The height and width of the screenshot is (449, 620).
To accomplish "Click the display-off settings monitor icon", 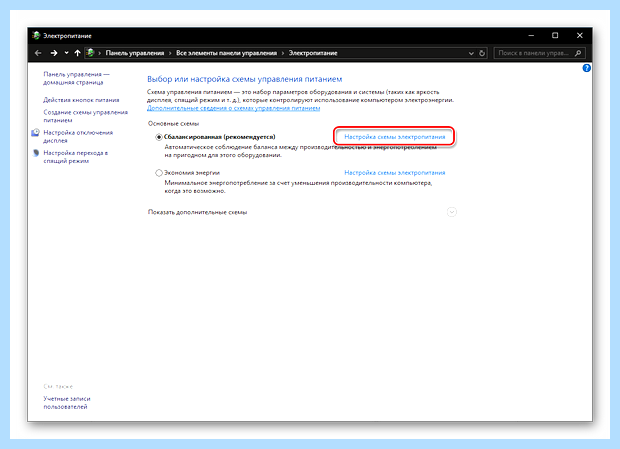I will [36, 133].
